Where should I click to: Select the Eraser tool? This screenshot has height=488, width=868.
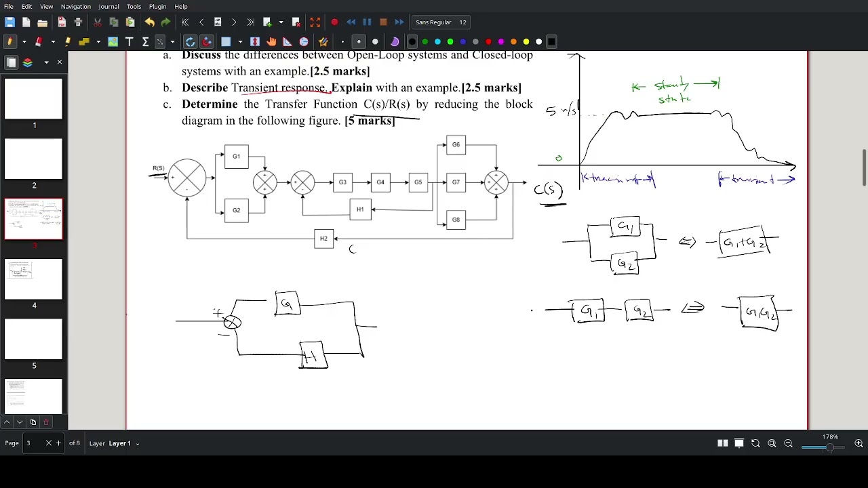(x=39, y=41)
